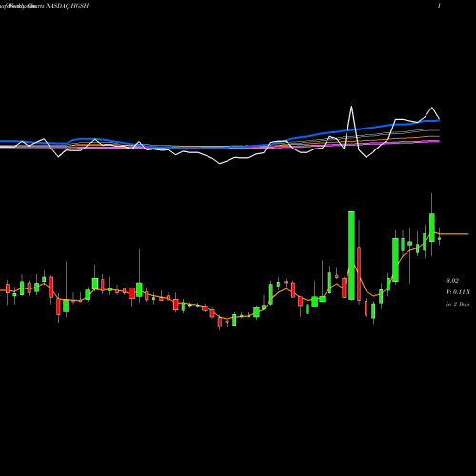Click the single character in top right corner
Image resolution: width=476 pixels, height=476 pixels.
439,6
